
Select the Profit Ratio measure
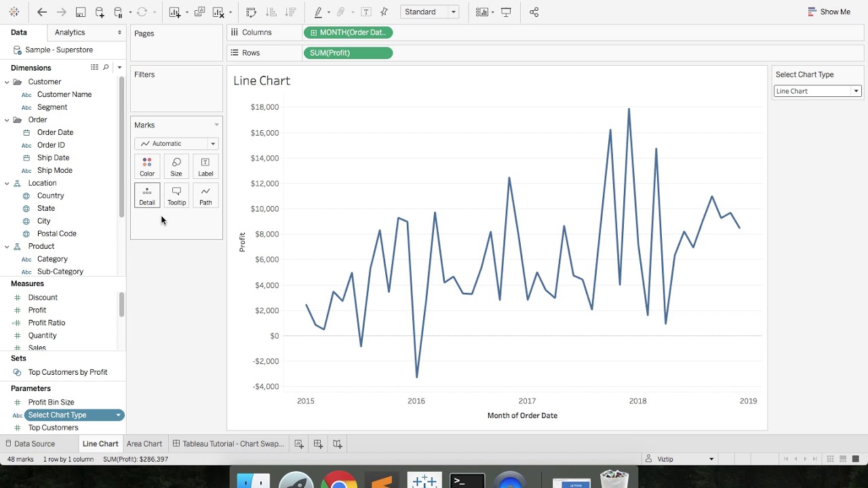(47, 323)
